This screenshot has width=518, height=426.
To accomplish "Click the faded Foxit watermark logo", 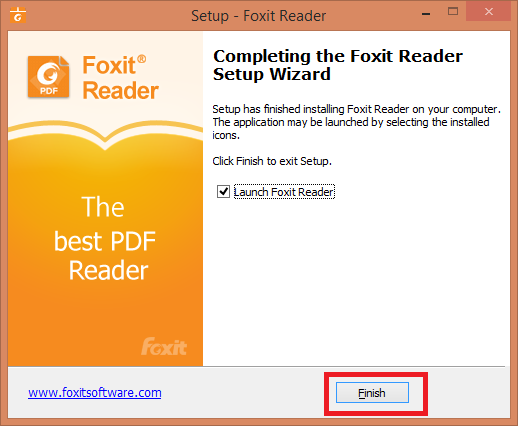I will [x=164, y=346].
